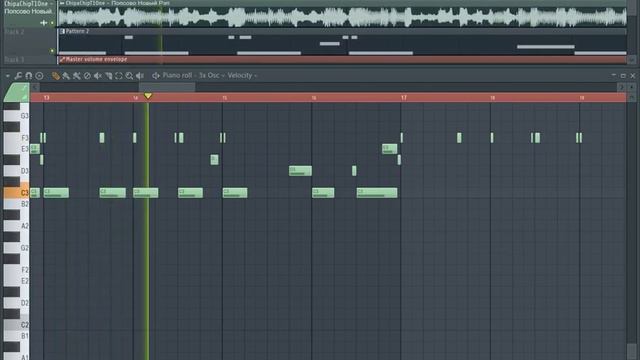Screen dimensions: 640x360
Task: Click bar 16 on the timeline ruler
Action: 313,98
